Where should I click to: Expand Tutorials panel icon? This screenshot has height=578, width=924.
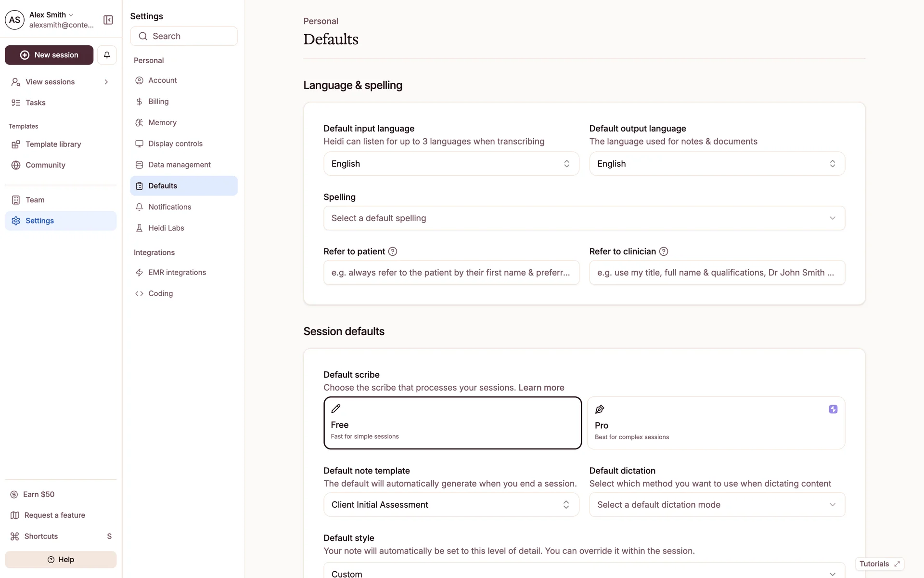[x=897, y=564]
